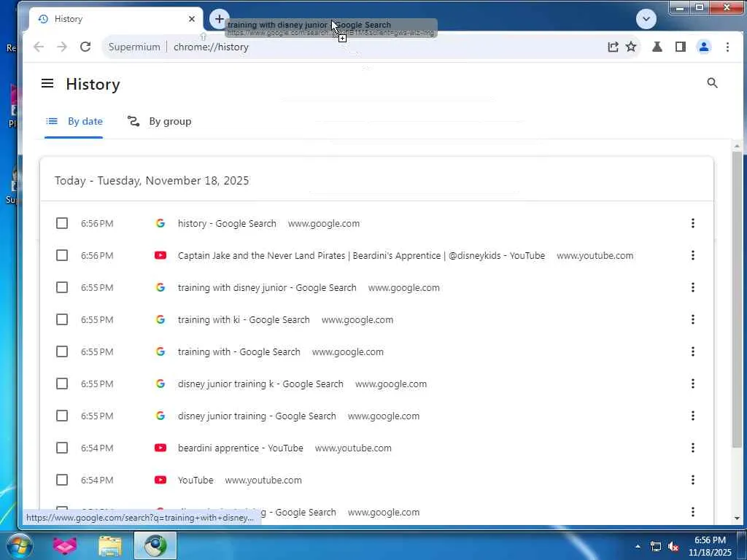Open the Windows Start menu orb
The image size is (747, 560).
[x=20, y=545]
